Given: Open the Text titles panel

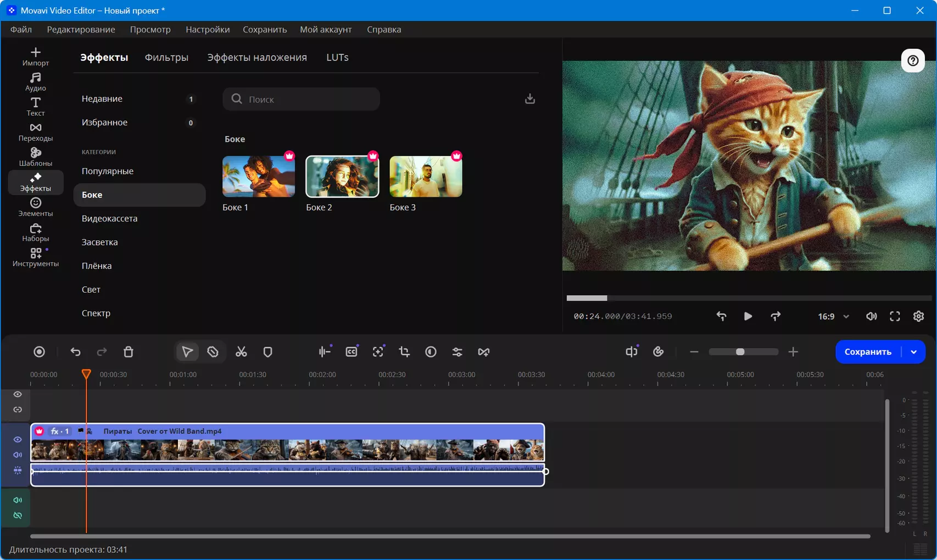Looking at the screenshot, I should pyautogui.click(x=36, y=107).
